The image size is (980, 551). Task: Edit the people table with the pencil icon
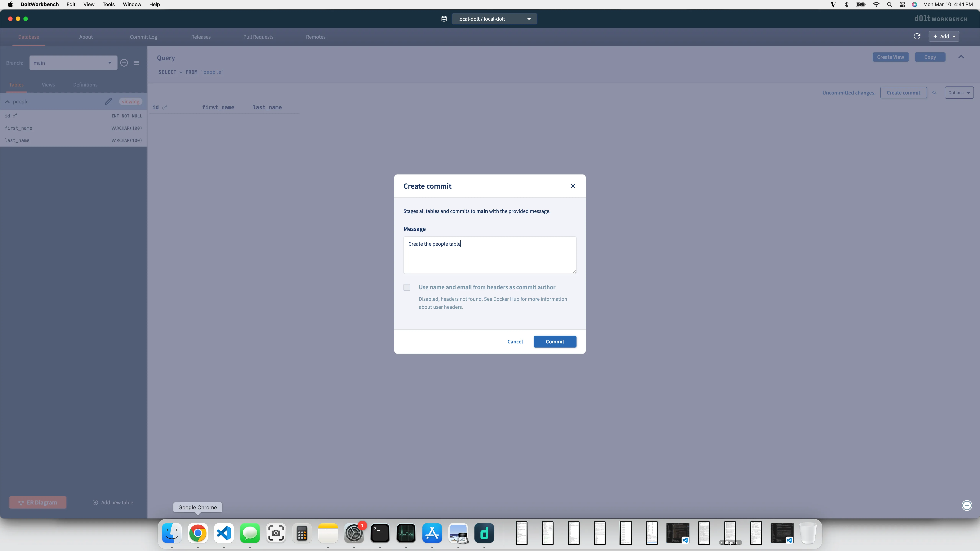click(108, 101)
